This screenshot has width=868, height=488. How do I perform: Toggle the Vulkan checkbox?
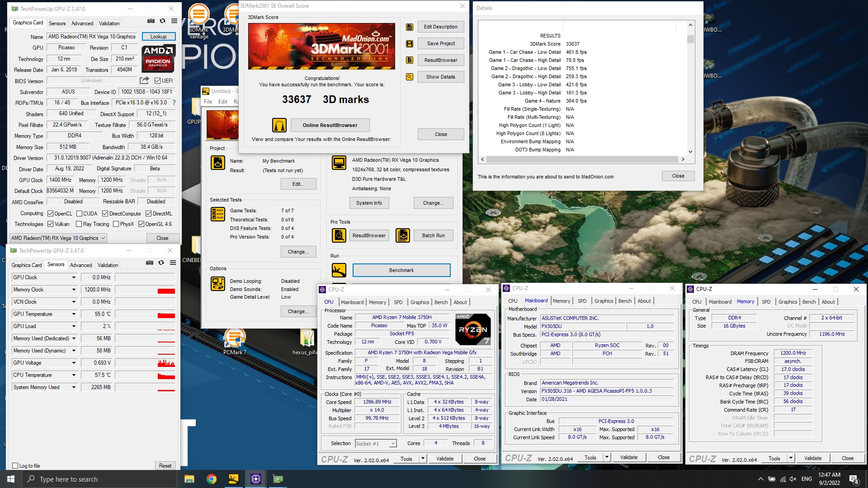51,224
